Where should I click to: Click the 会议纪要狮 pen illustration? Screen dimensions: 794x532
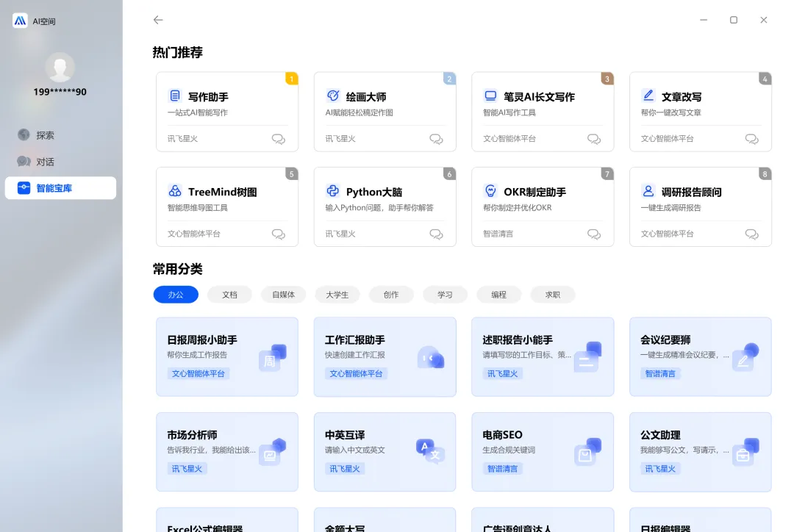click(x=745, y=357)
